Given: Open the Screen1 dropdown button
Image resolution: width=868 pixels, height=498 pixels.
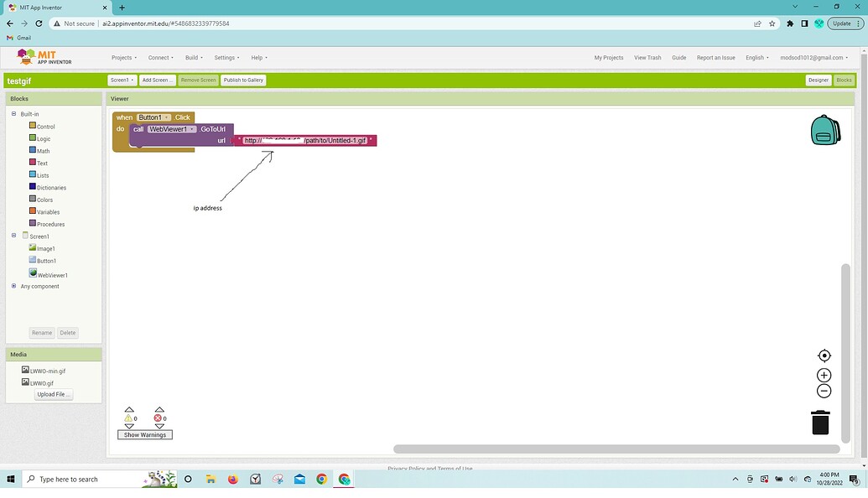Looking at the screenshot, I should [x=122, y=80].
